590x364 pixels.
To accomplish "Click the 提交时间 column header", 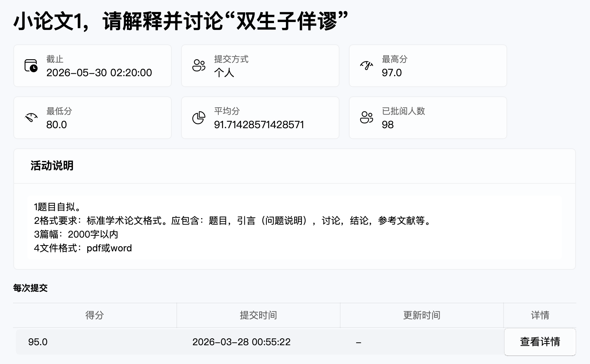I will tap(258, 315).
